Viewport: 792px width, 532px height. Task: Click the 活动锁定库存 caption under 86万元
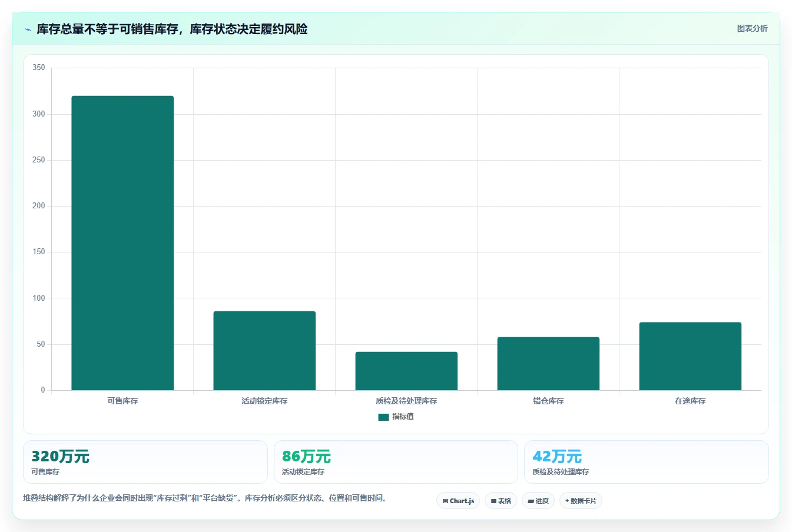coord(303,472)
